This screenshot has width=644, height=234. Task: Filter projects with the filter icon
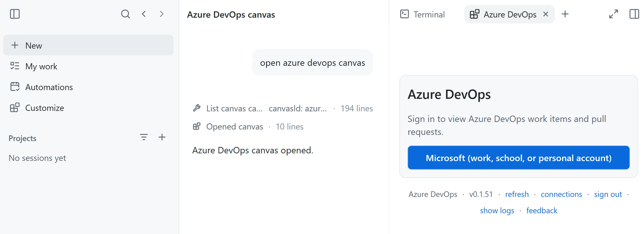pos(144,137)
